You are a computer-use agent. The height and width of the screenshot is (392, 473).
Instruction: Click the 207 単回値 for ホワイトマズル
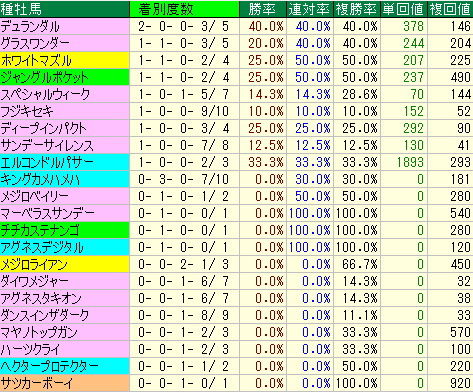click(414, 60)
